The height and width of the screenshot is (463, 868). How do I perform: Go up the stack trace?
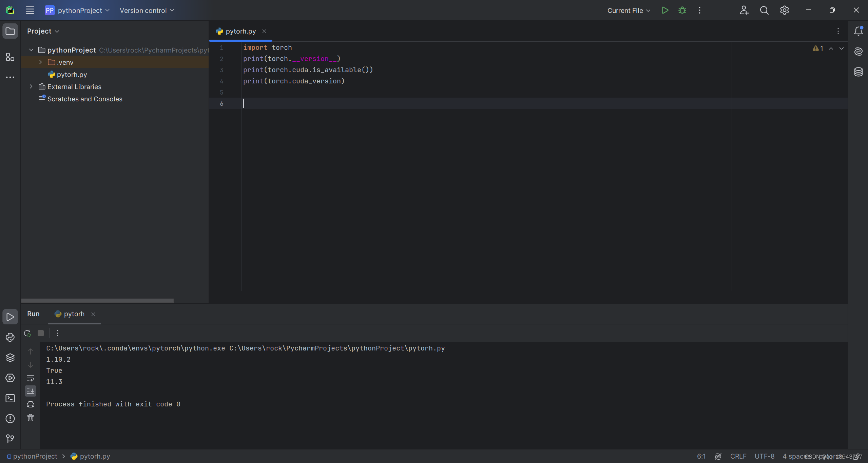click(31, 351)
